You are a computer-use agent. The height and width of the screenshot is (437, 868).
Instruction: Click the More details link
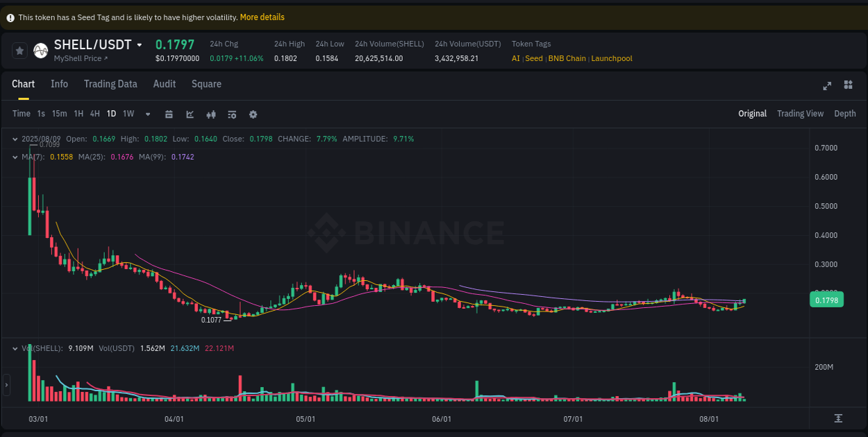click(x=262, y=17)
